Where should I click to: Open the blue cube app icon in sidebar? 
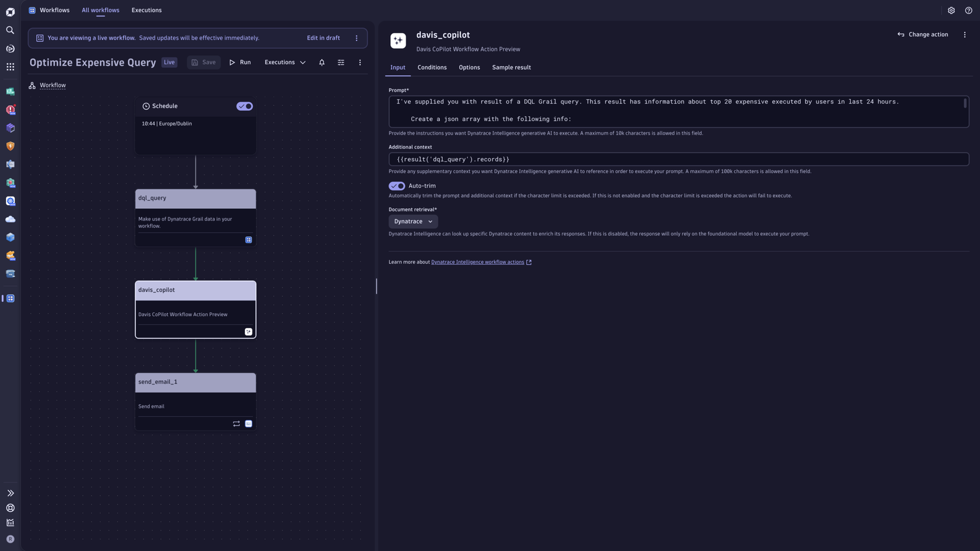click(x=10, y=238)
